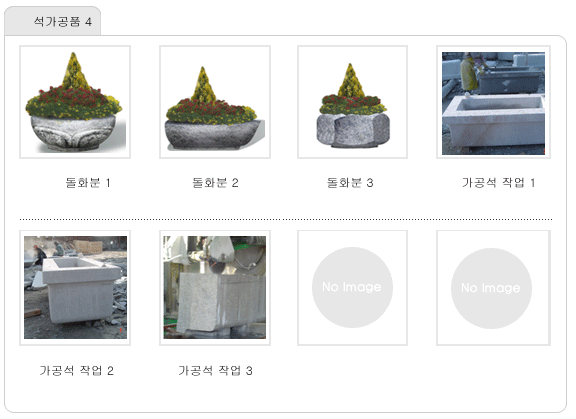
Task: Click the red flowers in 돌화분 2 image
Action: (x=211, y=106)
